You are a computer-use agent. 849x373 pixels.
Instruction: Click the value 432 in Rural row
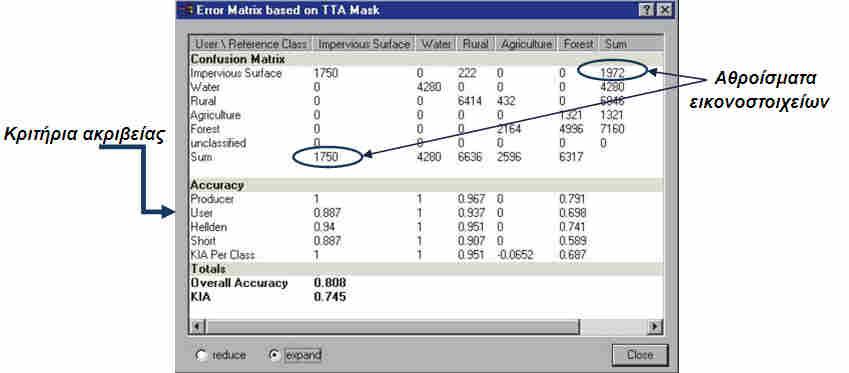coord(506,101)
